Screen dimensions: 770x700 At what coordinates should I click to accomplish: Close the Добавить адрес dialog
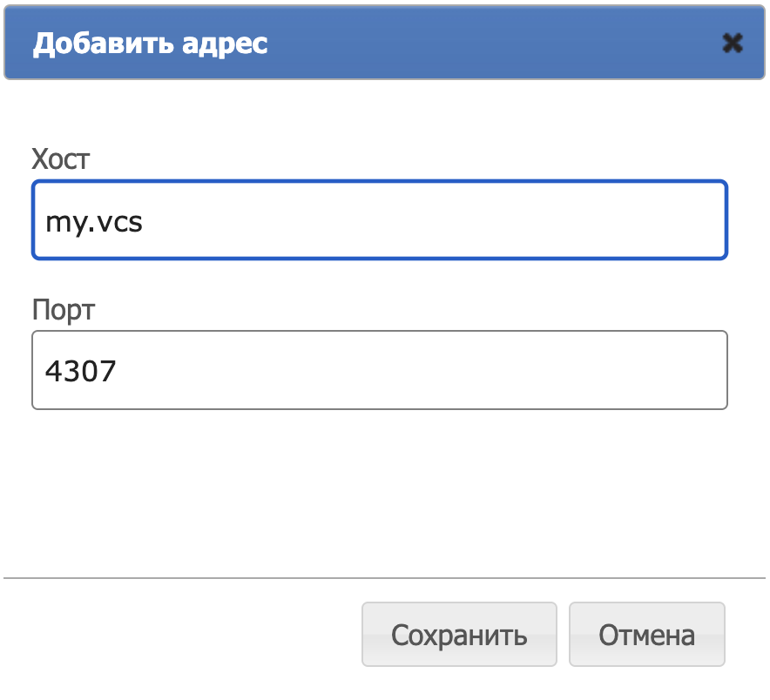[733, 44]
